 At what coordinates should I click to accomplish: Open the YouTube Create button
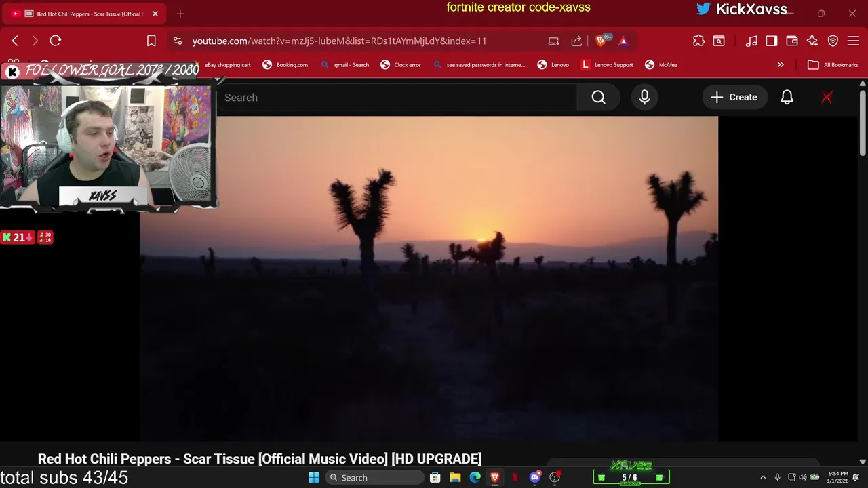[x=734, y=98]
